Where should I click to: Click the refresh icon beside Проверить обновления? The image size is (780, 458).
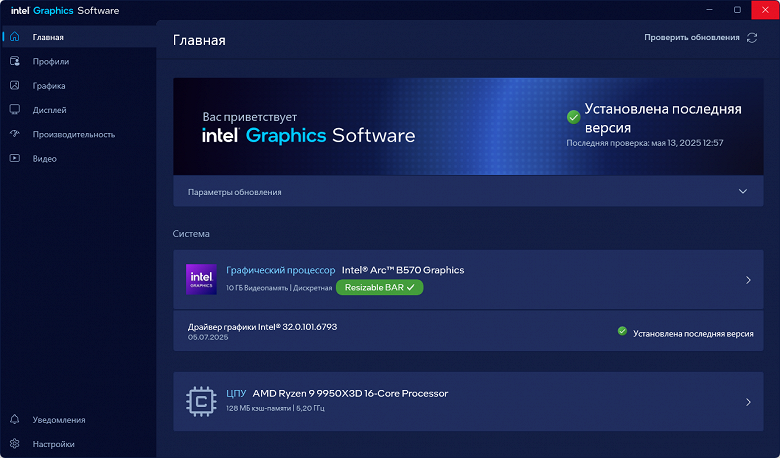click(752, 38)
